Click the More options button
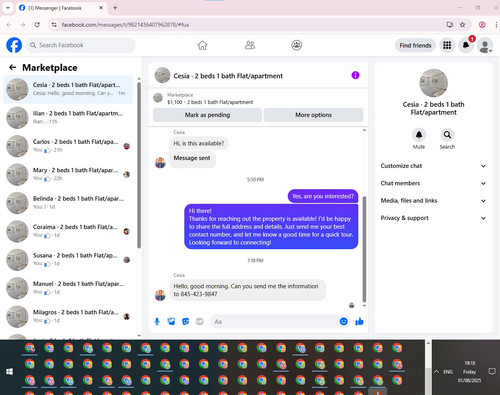This screenshot has width=500, height=395. [313, 115]
